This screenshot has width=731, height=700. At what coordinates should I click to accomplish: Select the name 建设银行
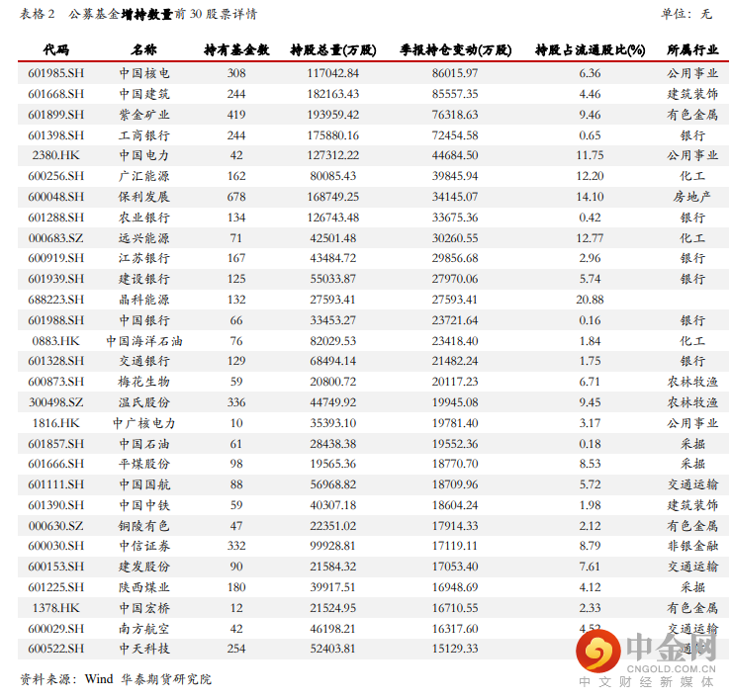(144, 279)
